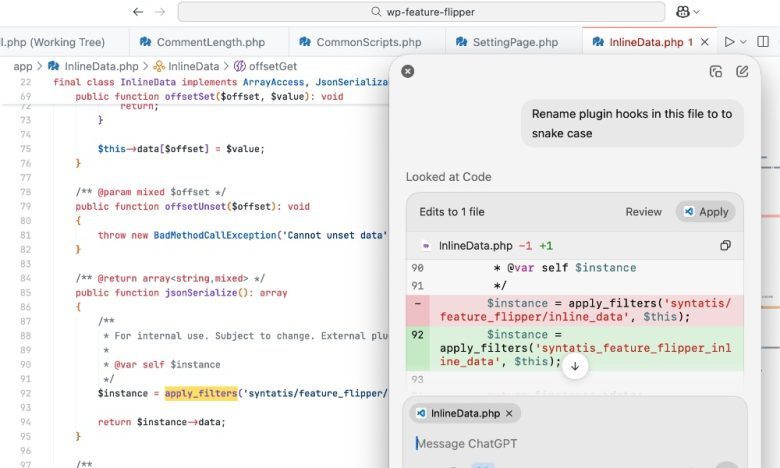Jump to the latest message with the down arrow

(x=575, y=367)
